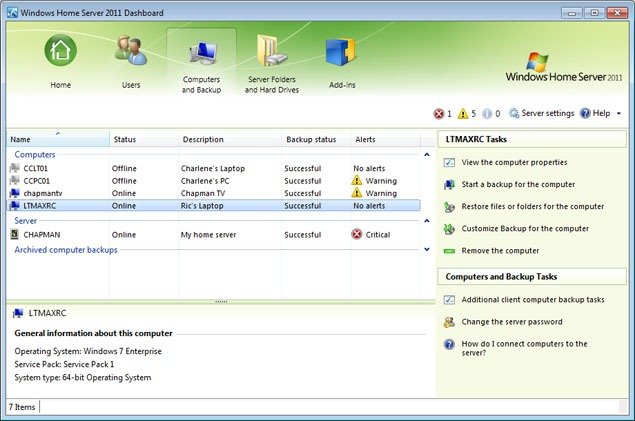Select the chapmantv row name
The image size is (635, 421).
click(x=43, y=193)
